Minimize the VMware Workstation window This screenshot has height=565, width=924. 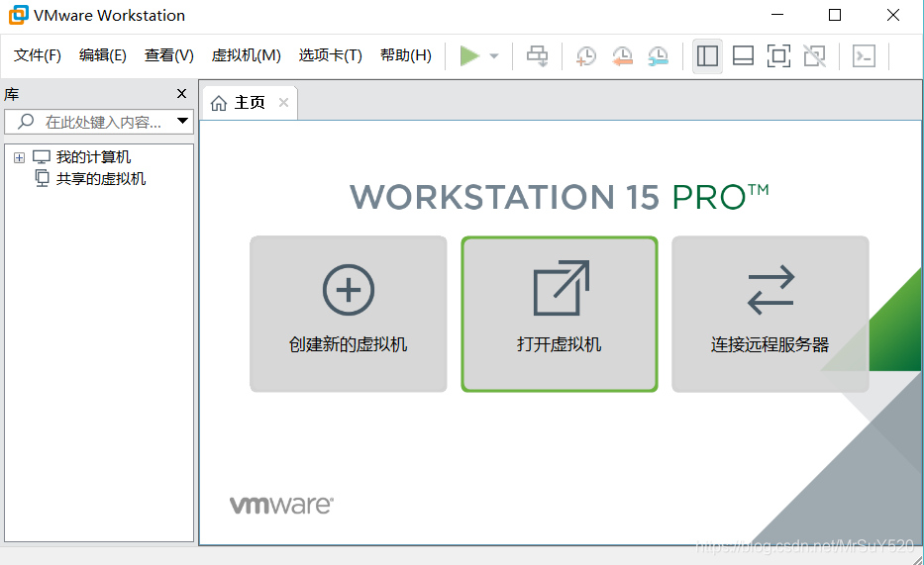coord(777,15)
